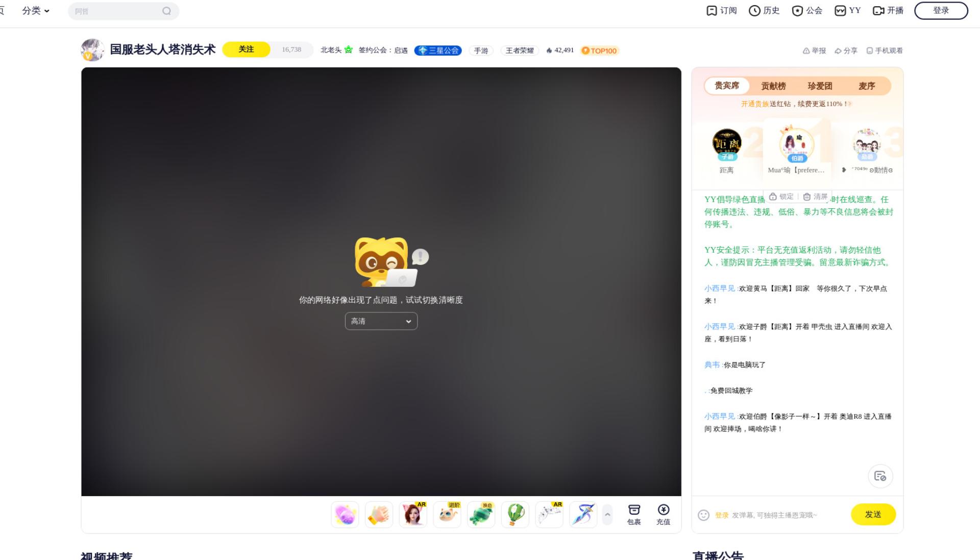
Task: Select the 进阶 cat gift
Action: 447,515
